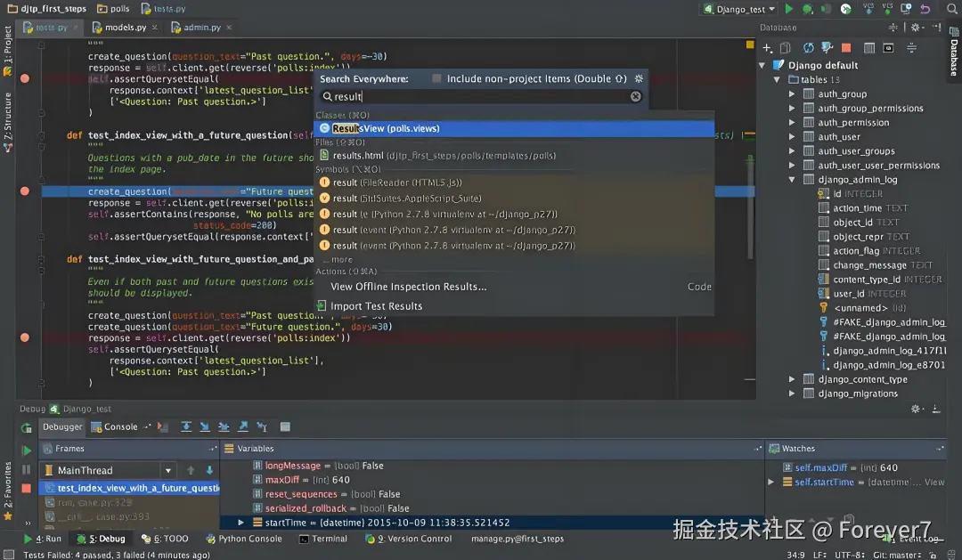962x560 pixels.
Task: Start a debug session with the bug icon in the top toolbar
Action: point(808,9)
